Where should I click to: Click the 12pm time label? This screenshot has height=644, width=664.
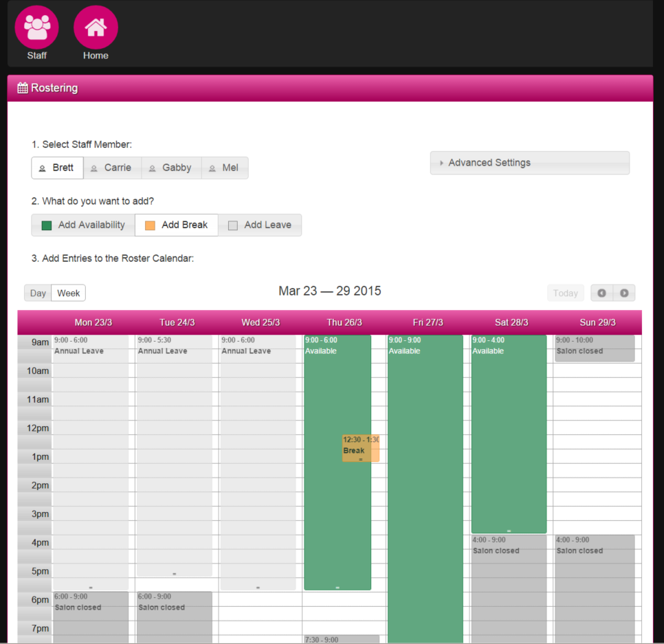tap(38, 428)
